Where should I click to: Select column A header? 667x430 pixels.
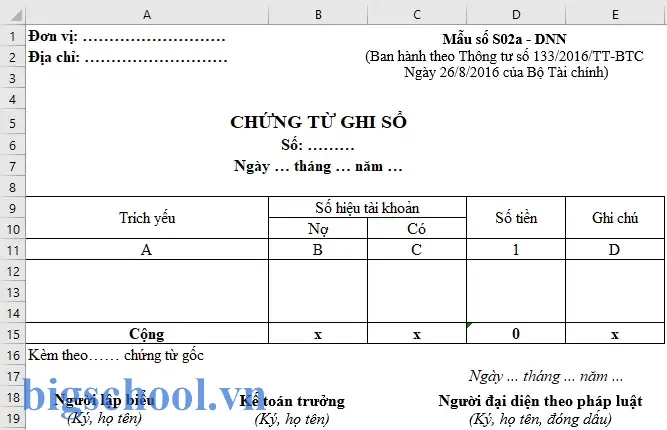coord(147,15)
